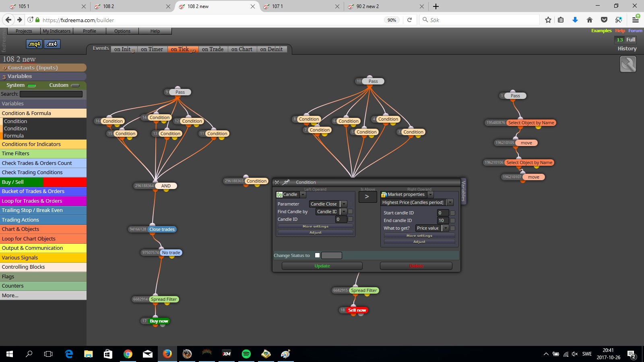Open the Windows action center notifications
Image resolution: width=644 pixels, height=362 pixels.
click(632, 354)
